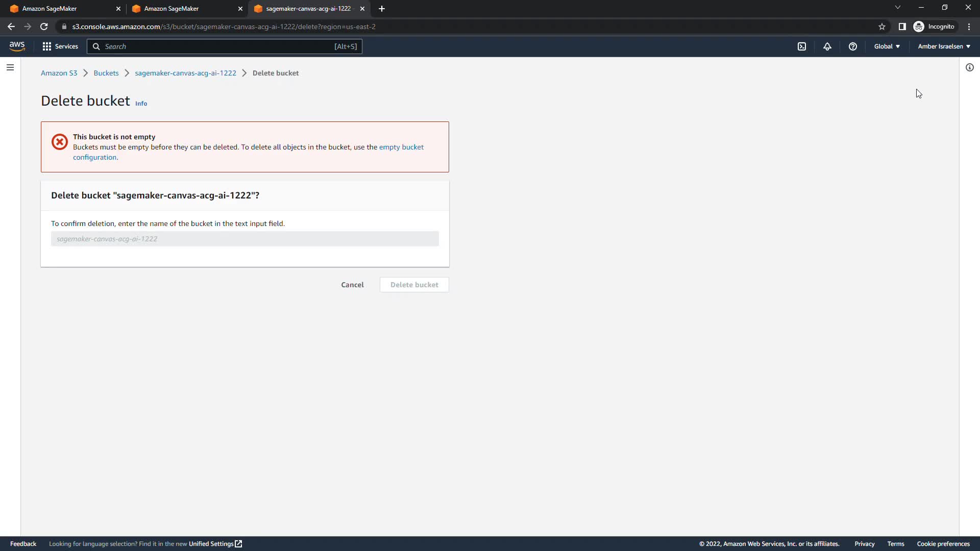
Task: Open the info panel icon
Action: pyautogui.click(x=969, y=67)
